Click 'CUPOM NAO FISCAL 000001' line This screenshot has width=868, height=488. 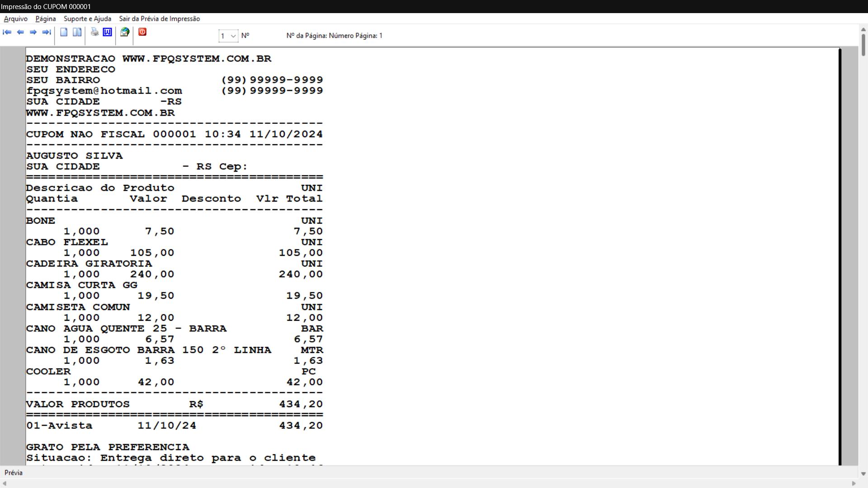point(175,134)
